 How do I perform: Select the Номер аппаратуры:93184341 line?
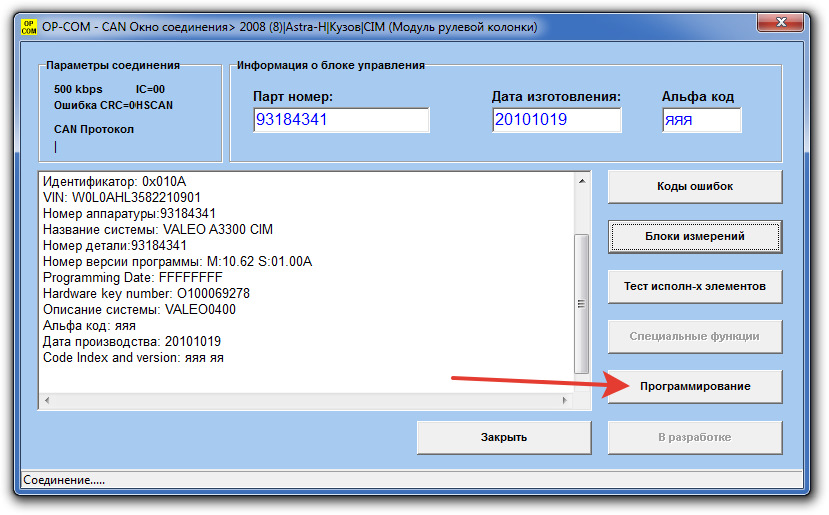tap(129, 214)
